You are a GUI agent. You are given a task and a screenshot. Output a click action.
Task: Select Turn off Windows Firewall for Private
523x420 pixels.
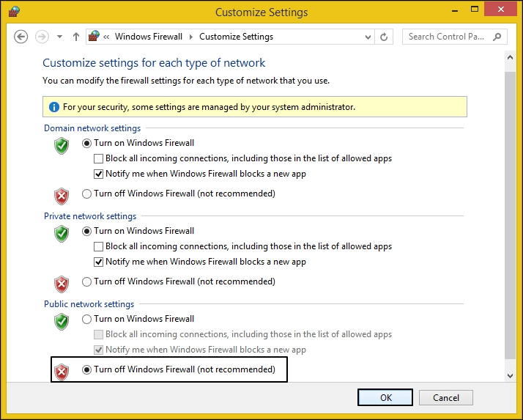pos(179,281)
